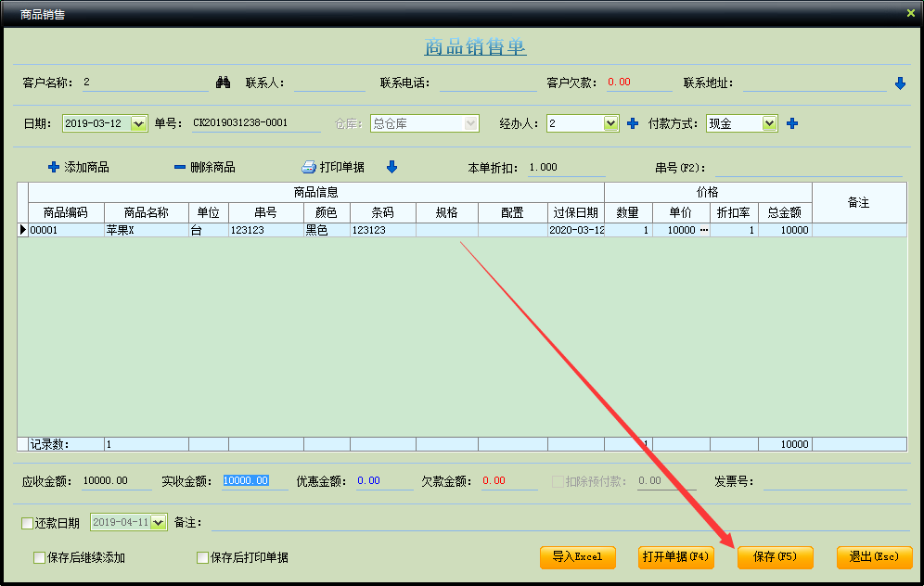
Task: Click cell 台 in unit column
Action: pos(209,230)
